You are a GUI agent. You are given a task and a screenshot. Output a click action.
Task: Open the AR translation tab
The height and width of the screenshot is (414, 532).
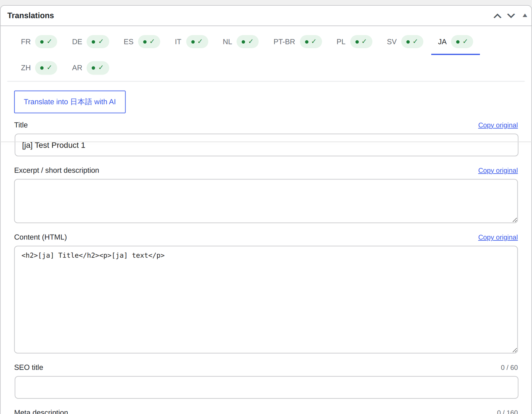90,68
